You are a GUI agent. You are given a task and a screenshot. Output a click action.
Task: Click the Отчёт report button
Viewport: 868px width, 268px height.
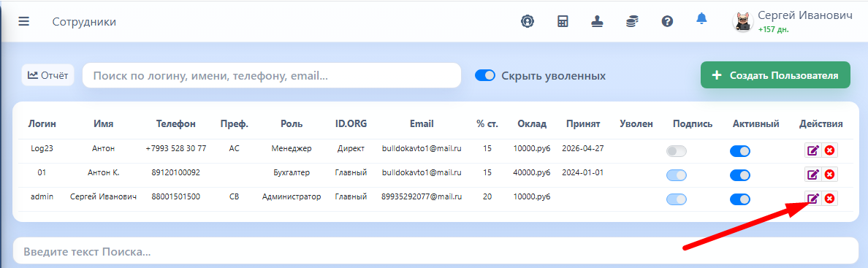(47, 75)
